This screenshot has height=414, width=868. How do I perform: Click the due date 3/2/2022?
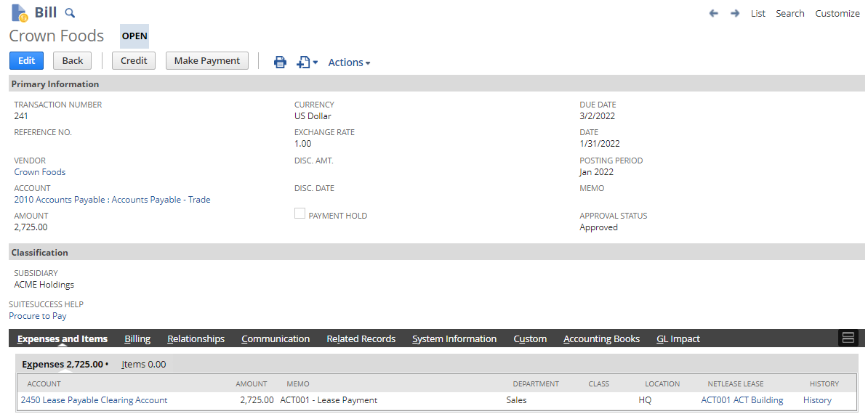point(598,116)
